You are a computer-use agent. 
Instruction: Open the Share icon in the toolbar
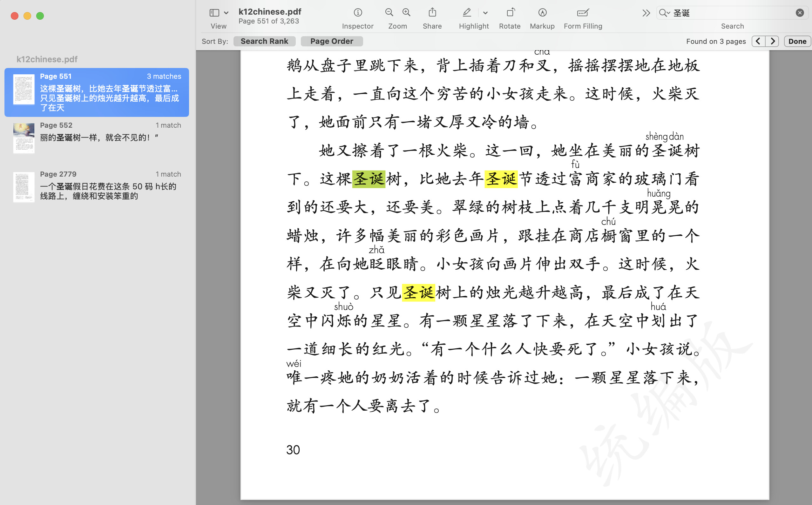432,13
